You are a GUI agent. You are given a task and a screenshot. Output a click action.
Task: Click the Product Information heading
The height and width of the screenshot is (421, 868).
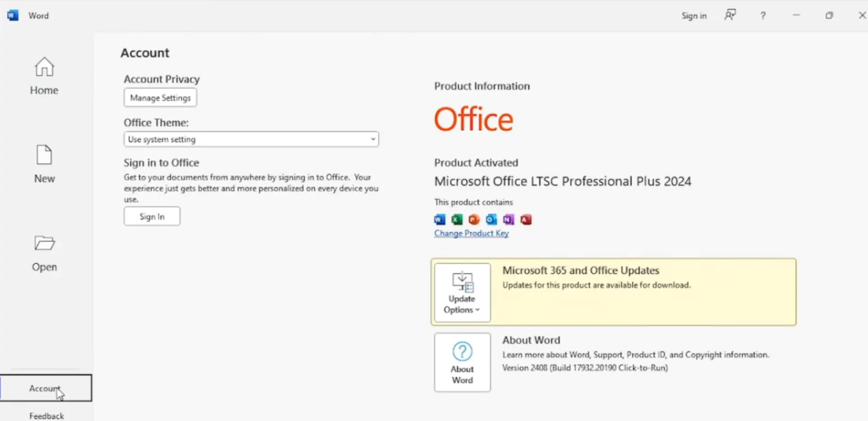click(482, 86)
